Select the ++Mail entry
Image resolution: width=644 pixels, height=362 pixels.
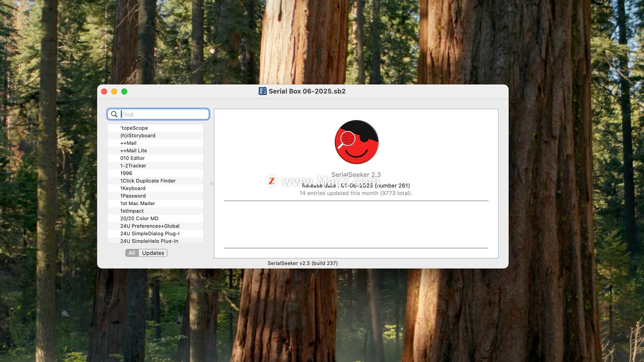click(155, 143)
